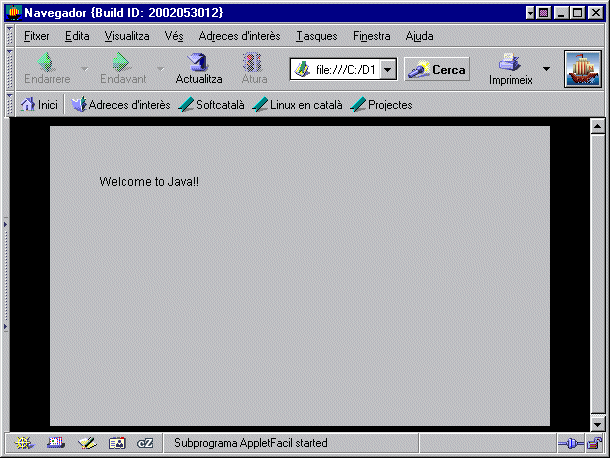Click the location bar page proxy icon

tap(302, 69)
